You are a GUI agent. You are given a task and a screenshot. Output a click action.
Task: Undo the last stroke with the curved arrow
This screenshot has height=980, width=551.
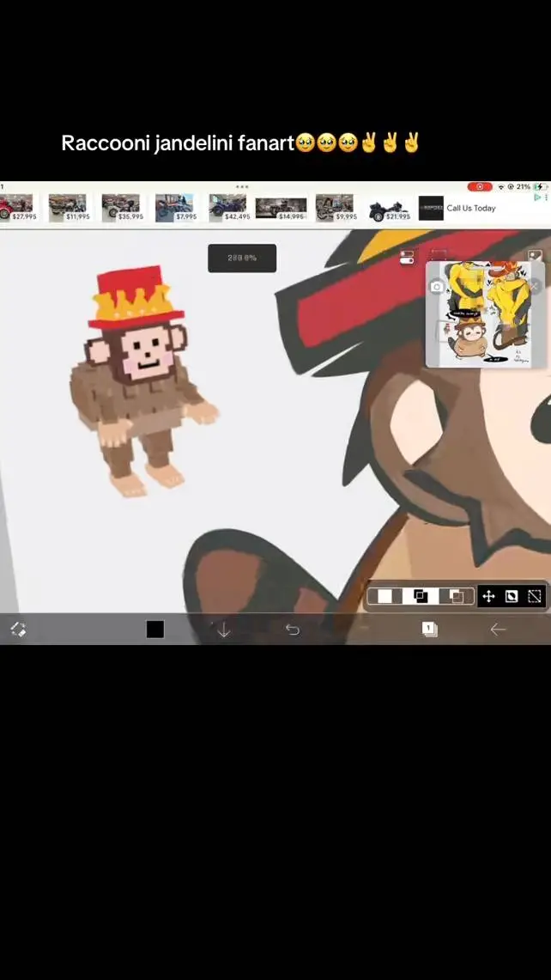pos(293,630)
